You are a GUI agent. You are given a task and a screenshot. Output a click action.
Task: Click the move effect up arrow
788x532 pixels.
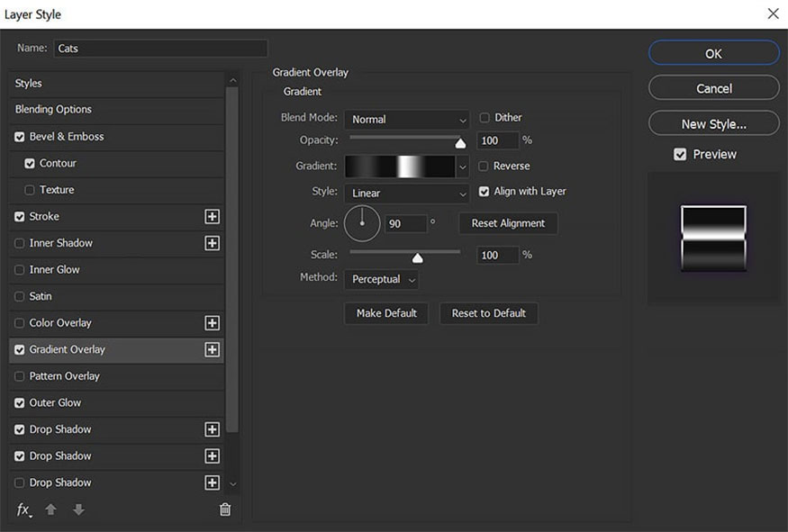coord(51,509)
